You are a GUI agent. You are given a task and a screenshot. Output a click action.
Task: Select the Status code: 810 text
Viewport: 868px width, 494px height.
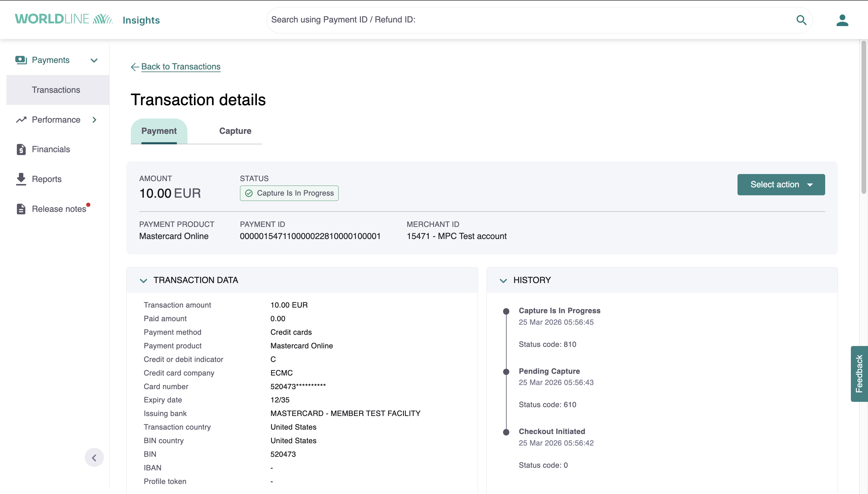coord(547,344)
